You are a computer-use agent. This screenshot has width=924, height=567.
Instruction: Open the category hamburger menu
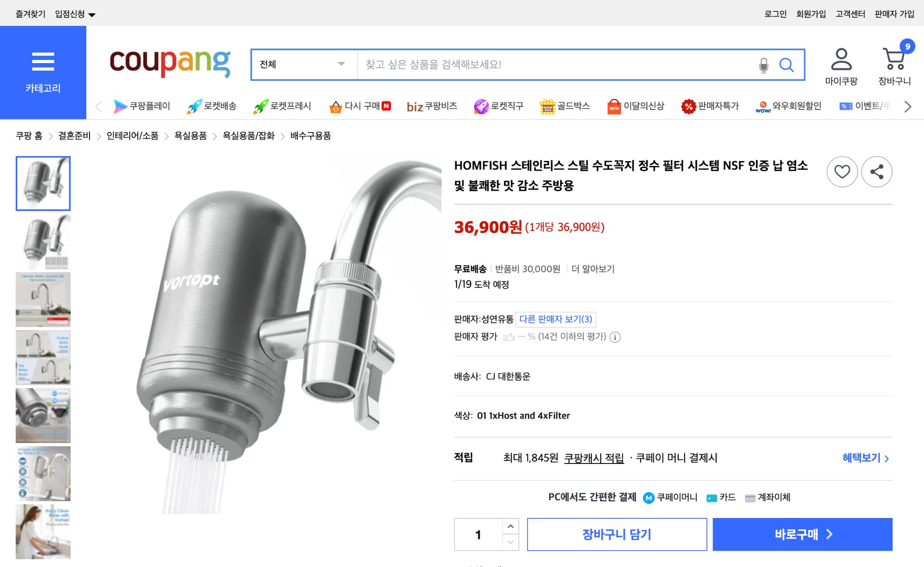[x=42, y=62]
